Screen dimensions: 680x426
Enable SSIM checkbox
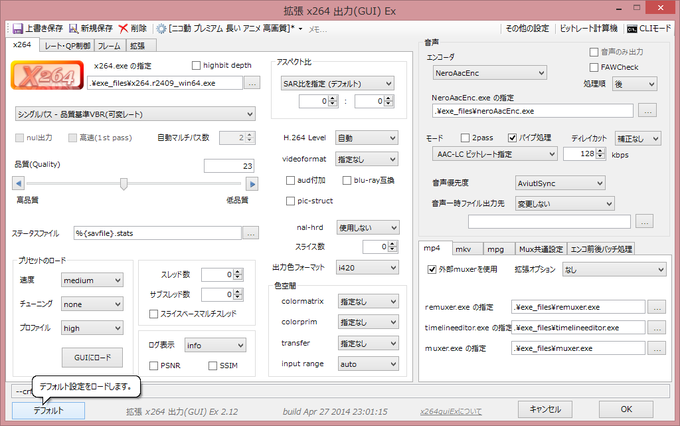pos(212,366)
